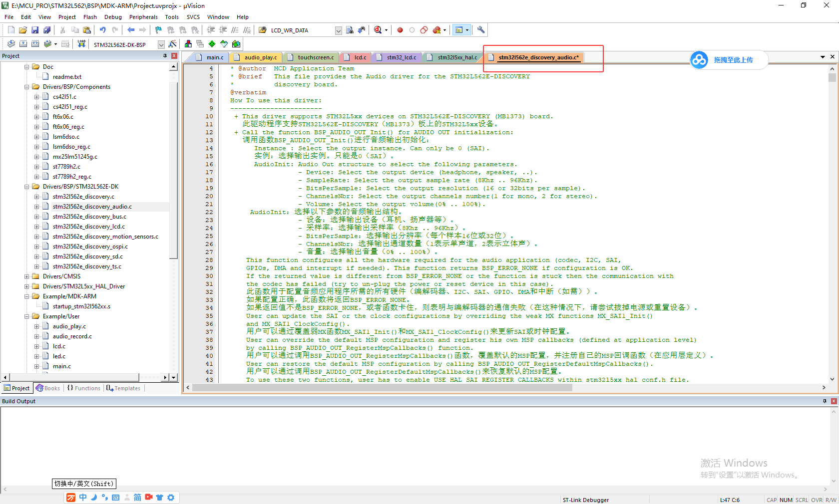Click Sogou IME logo icon
The image size is (839, 504).
[x=71, y=498]
